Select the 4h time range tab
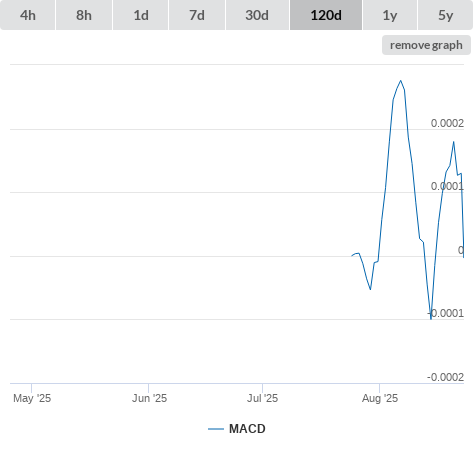 click(28, 15)
